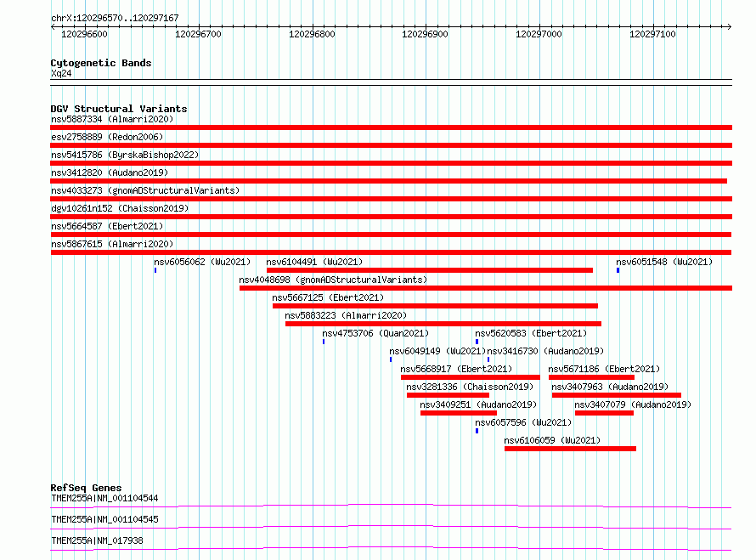Click ruler position 120296900

tap(426, 34)
